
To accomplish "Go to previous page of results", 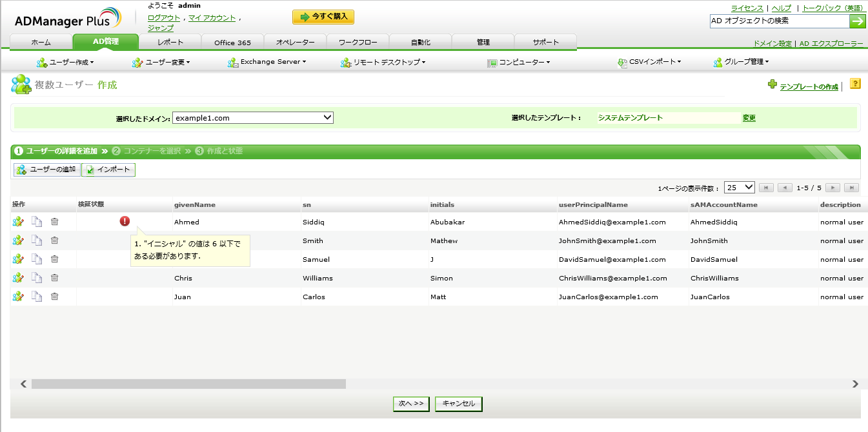I will (785, 188).
